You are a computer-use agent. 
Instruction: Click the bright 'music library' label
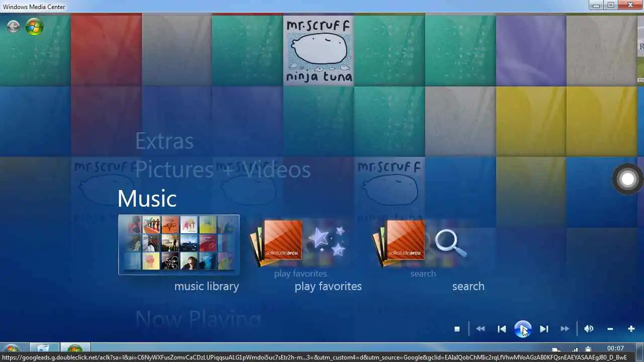click(x=206, y=286)
